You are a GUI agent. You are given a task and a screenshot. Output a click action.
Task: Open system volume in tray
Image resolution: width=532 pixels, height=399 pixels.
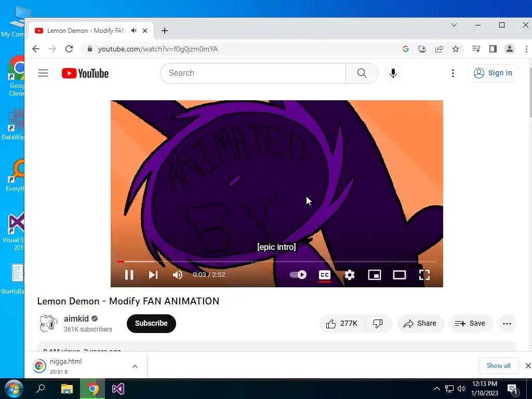click(461, 389)
